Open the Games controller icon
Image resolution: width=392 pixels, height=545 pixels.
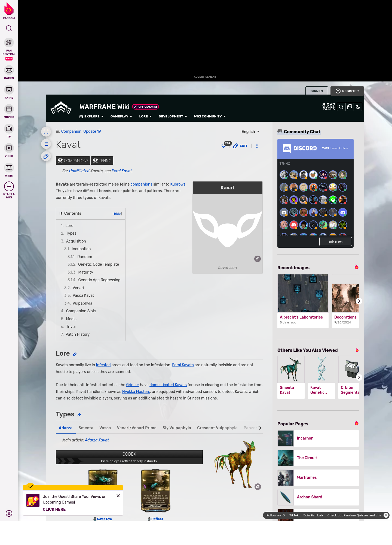9,70
